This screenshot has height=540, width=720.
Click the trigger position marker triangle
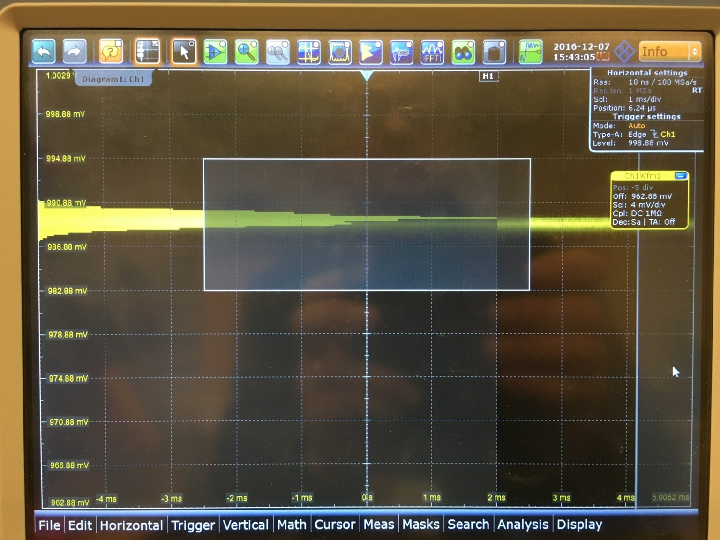click(366, 76)
